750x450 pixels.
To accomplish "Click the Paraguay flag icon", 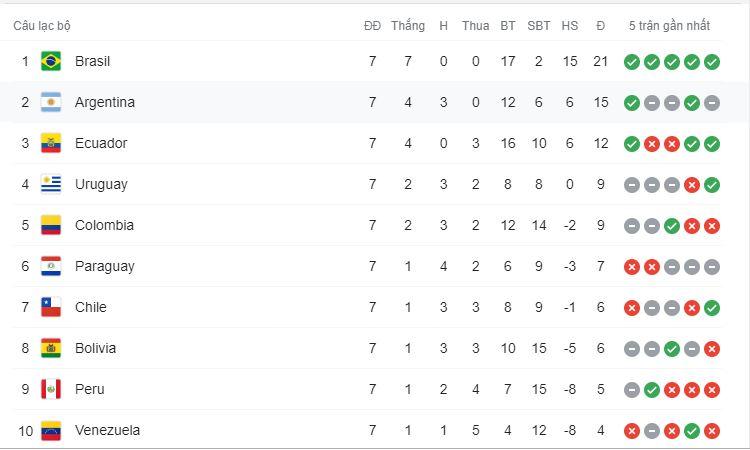I will point(51,266).
